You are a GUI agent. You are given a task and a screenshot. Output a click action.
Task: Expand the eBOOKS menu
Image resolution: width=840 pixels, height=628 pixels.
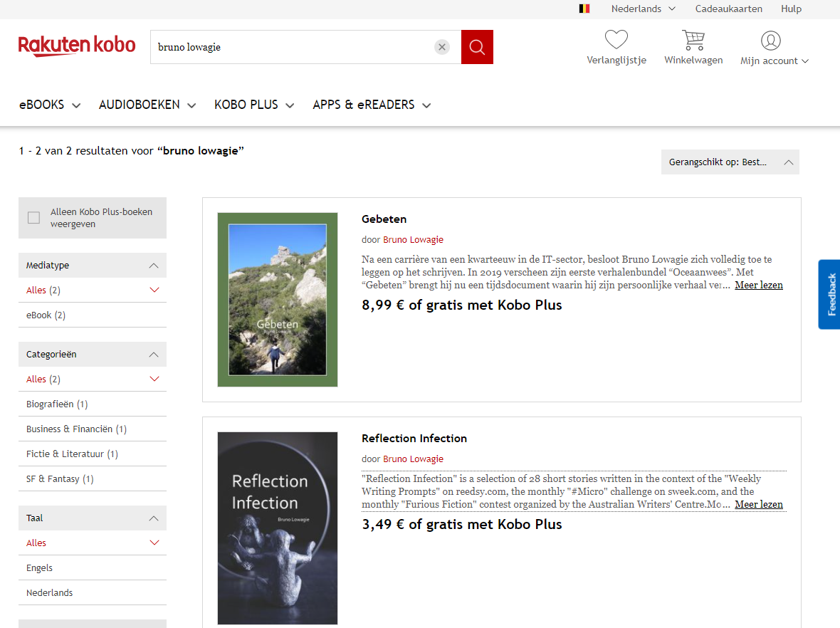coord(50,105)
